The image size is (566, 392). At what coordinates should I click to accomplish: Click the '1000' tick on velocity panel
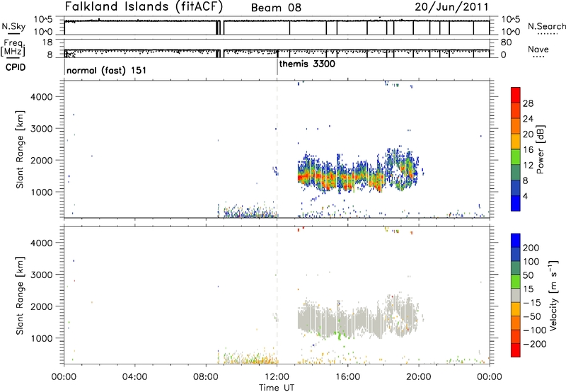(42, 338)
